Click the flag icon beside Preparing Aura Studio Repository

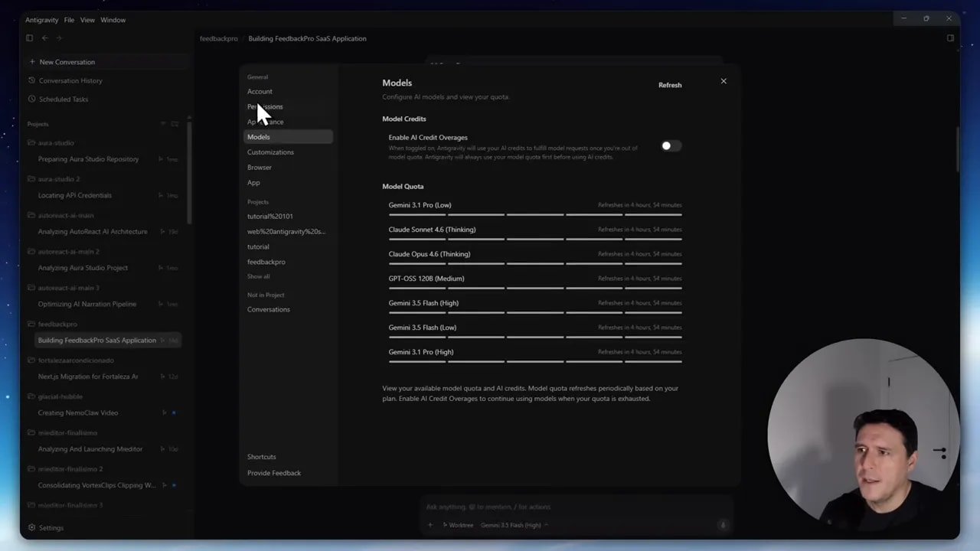point(161,159)
